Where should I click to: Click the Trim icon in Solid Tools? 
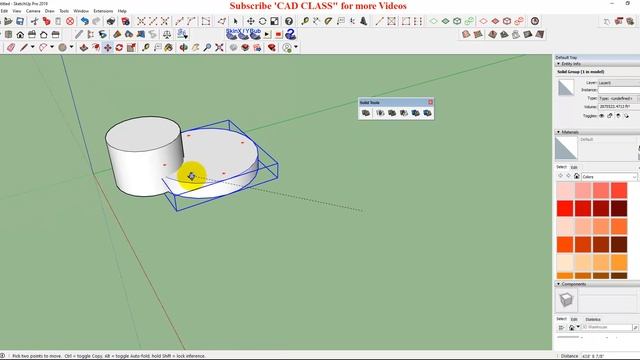coord(416,113)
